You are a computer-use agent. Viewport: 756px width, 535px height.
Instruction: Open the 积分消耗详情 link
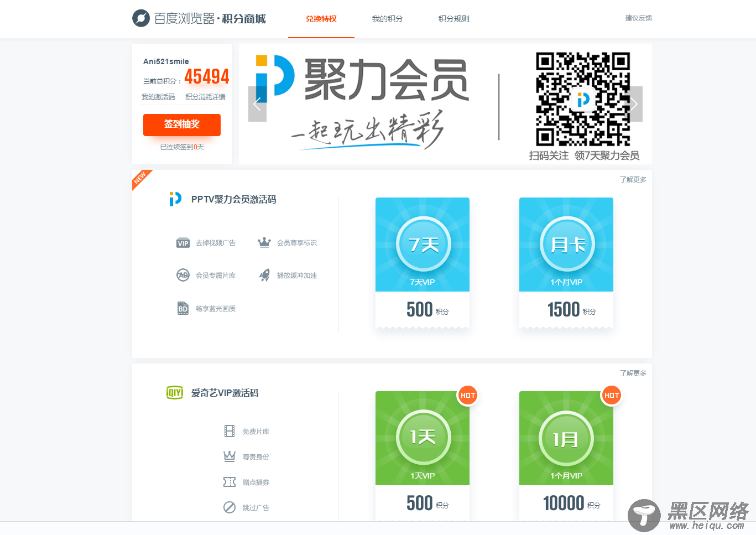[x=205, y=97]
